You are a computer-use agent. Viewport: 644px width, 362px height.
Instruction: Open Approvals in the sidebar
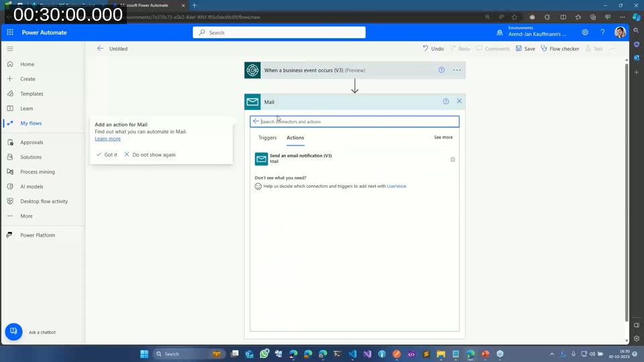(32, 142)
